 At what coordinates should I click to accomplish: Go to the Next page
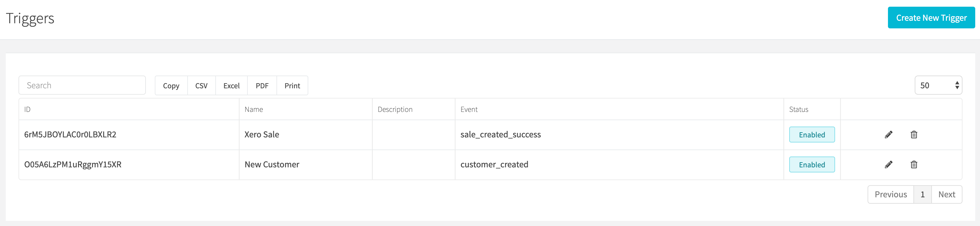coord(947,194)
